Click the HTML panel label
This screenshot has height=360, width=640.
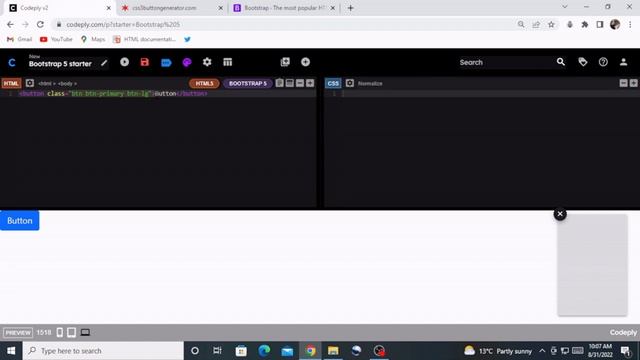11,83
